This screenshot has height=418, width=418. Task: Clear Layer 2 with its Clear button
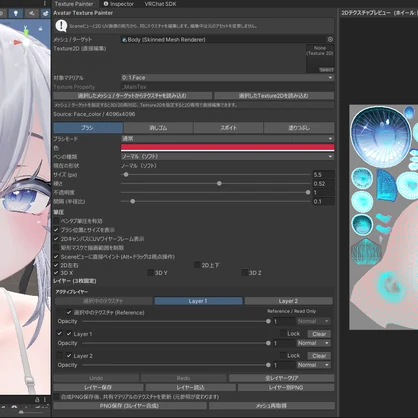(x=319, y=356)
